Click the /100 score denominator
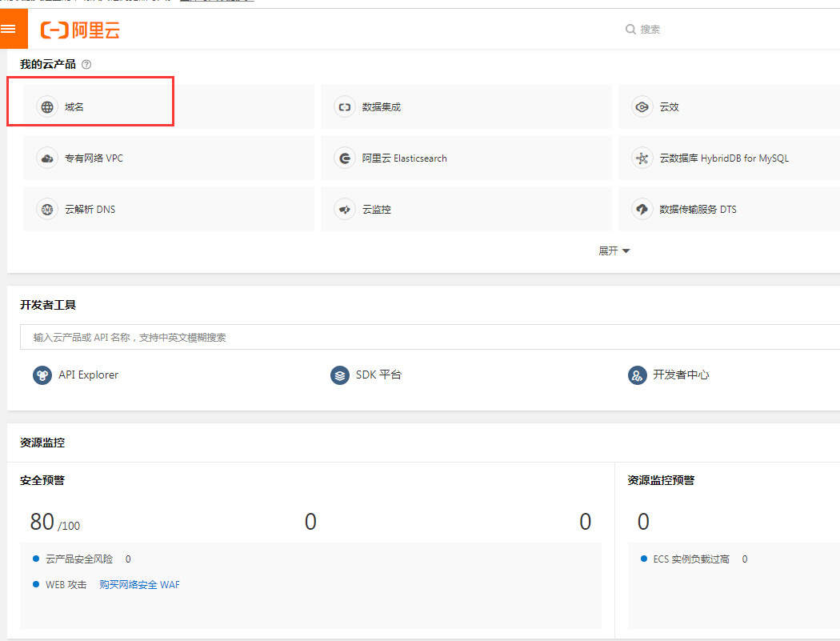This screenshot has width=840, height=641. pos(69,526)
